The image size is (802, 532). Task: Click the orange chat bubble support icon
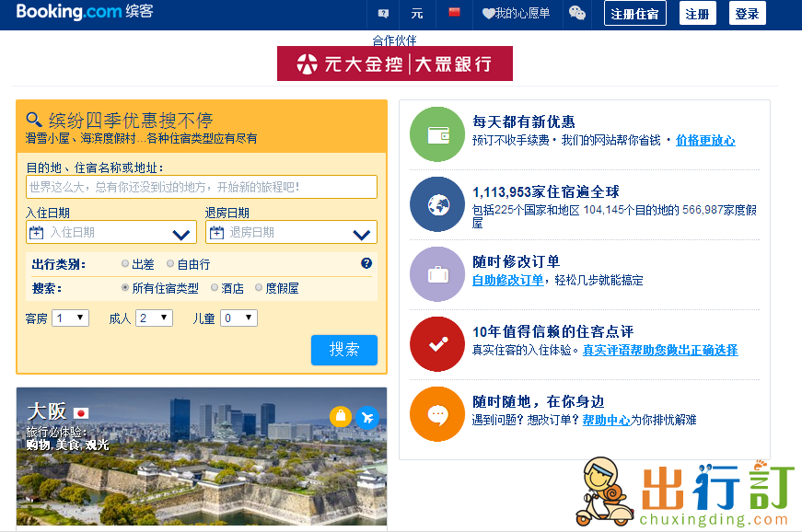437,414
